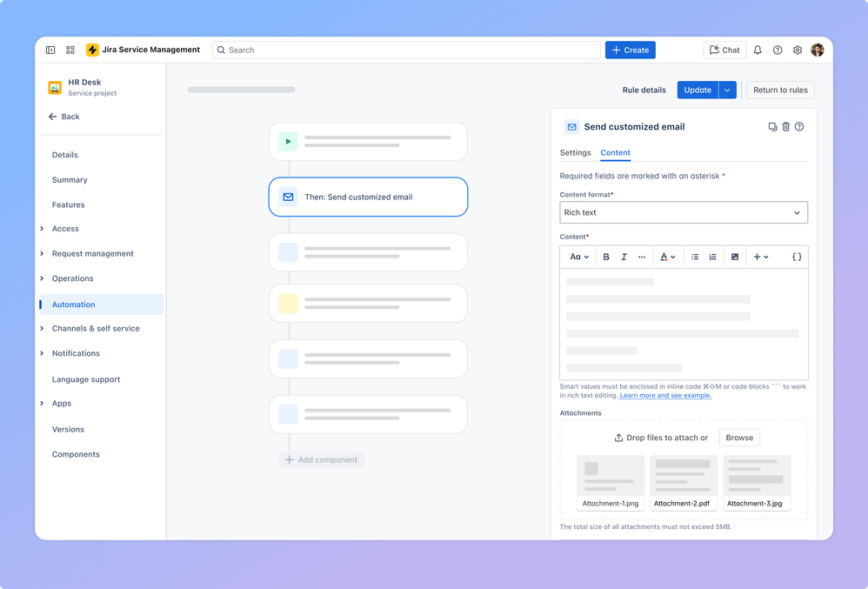Expand the Request management section
The width and height of the screenshot is (868, 589).
click(x=42, y=253)
